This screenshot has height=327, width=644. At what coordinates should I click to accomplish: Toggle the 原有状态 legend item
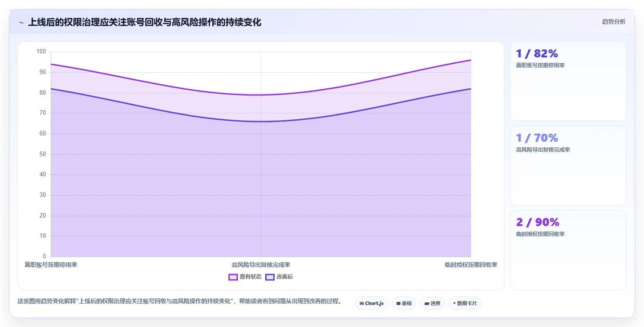[x=245, y=277]
